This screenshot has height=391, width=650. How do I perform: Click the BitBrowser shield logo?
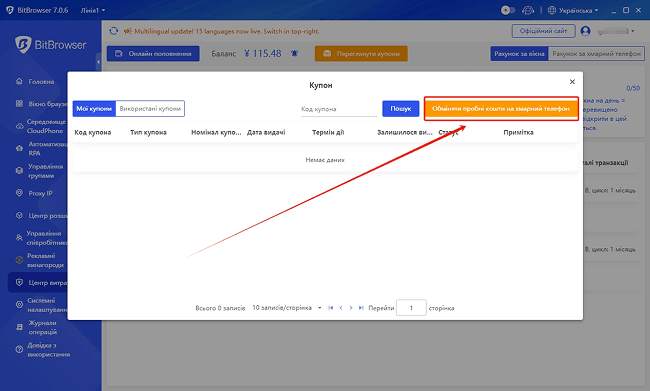pyautogui.click(x=23, y=45)
